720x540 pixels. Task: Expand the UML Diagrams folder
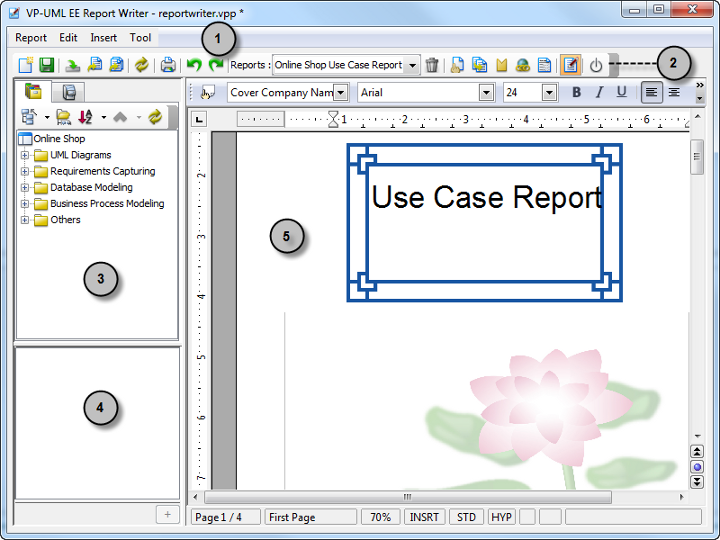pyautogui.click(x=25, y=155)
